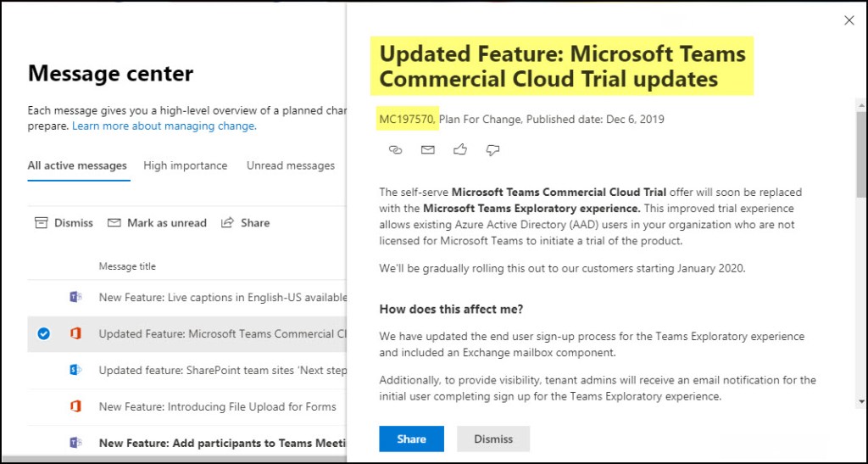Click the Teams icon beside Live captions message

75,297
